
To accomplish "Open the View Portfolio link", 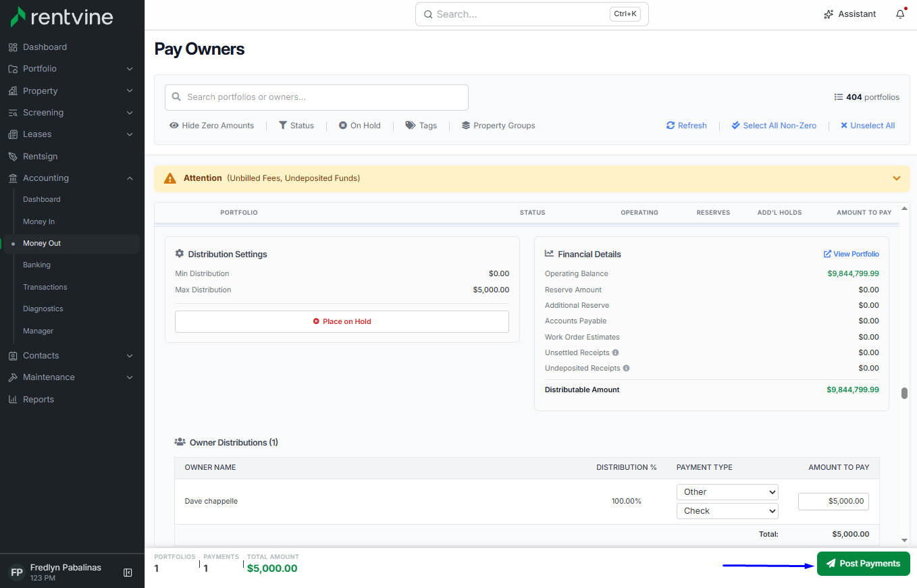I will click(851, 254).
